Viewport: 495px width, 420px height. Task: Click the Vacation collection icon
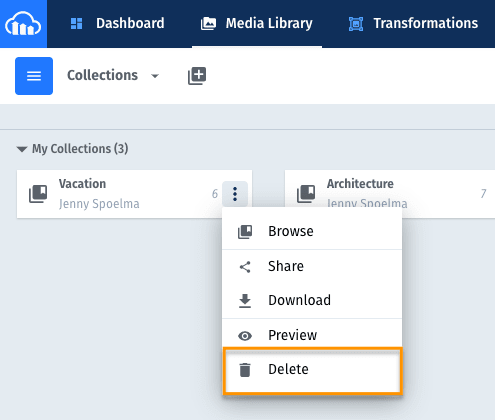38,194
